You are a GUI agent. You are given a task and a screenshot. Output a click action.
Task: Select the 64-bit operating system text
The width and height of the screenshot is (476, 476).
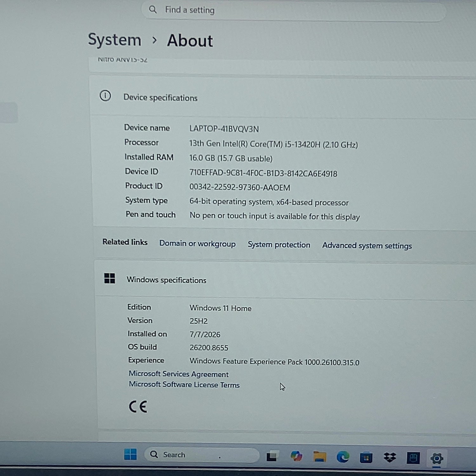269,202
